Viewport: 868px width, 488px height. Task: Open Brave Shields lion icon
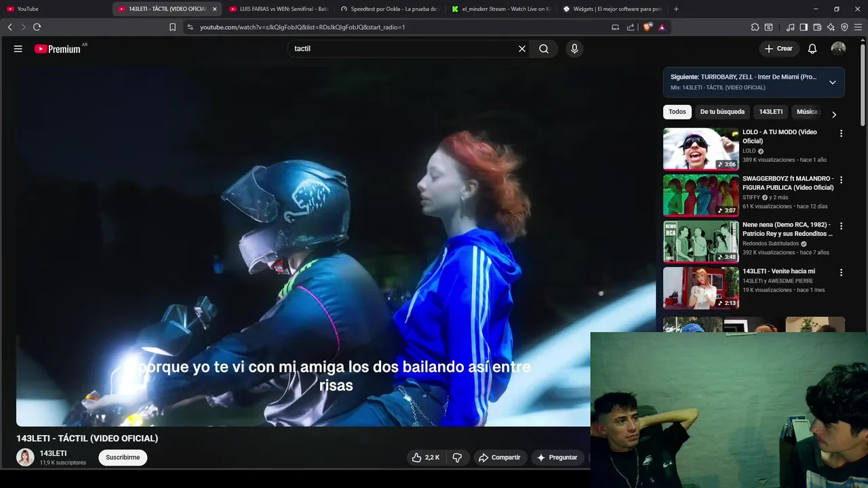click(x=647, y=27)
